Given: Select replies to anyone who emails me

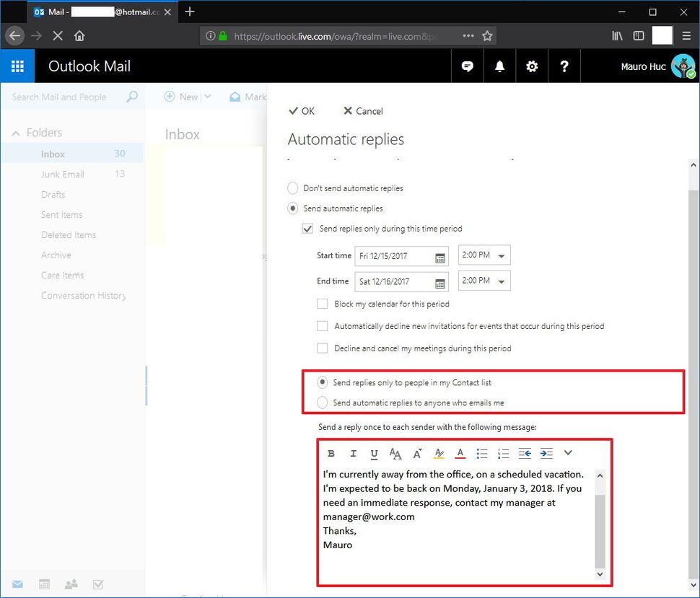Looking at the screenshot, I should tap(323, 403).
